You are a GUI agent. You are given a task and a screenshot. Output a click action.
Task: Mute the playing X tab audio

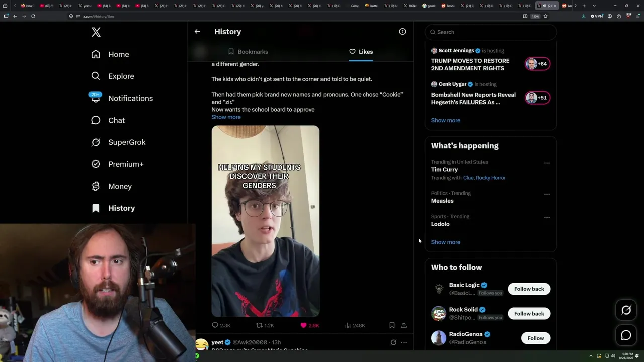(544, 6)
